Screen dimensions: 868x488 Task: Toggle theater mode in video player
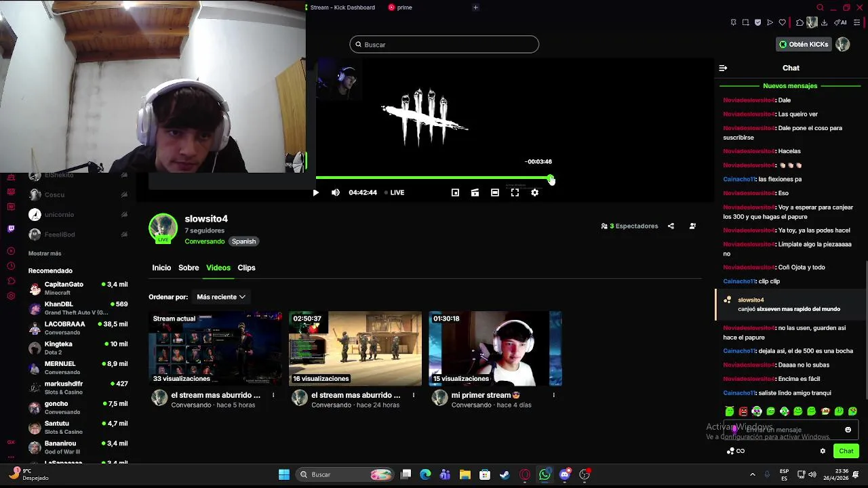click(x=495, y=192)
